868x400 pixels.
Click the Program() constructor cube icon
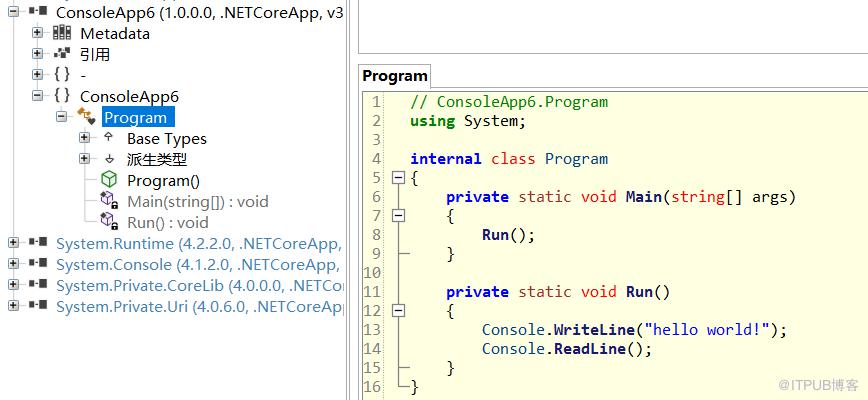click(109, 179)
